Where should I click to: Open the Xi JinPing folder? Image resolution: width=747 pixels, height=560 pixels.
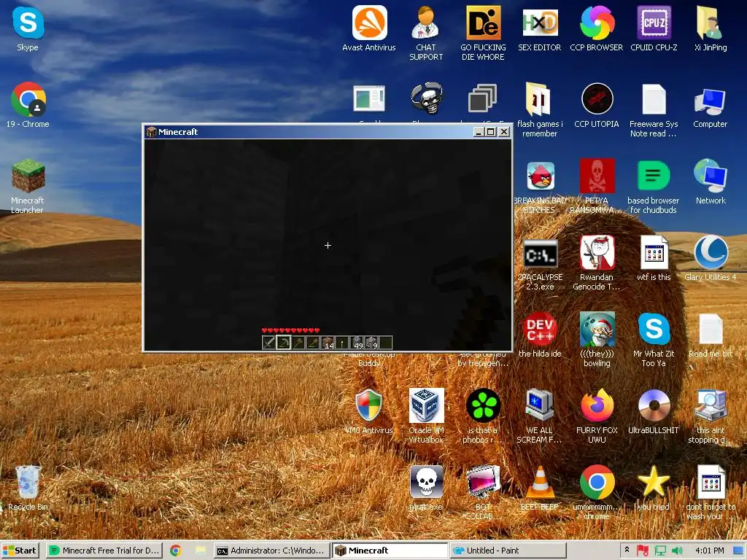coord(711,29)
